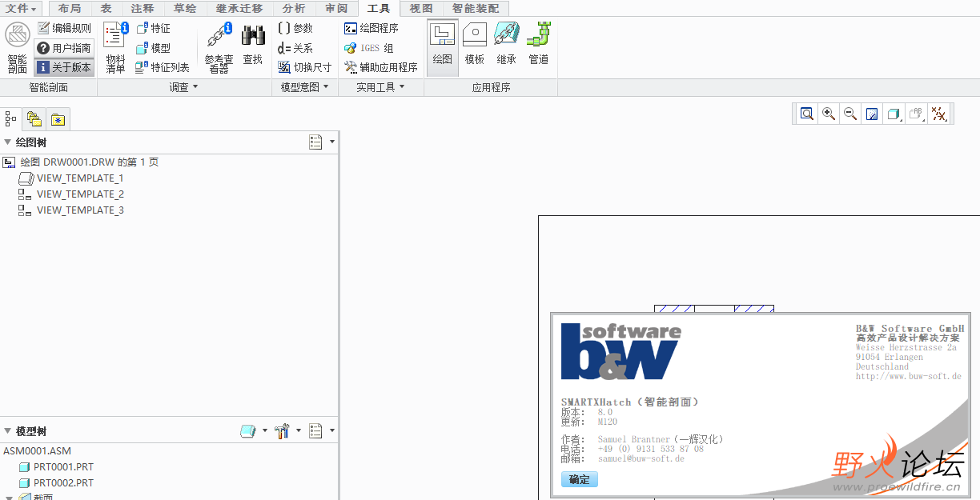The width and height of the screenshot is (980, 500).
Task: Switch to the 草绘 sketch tab
Action: (x=185, y=8)
